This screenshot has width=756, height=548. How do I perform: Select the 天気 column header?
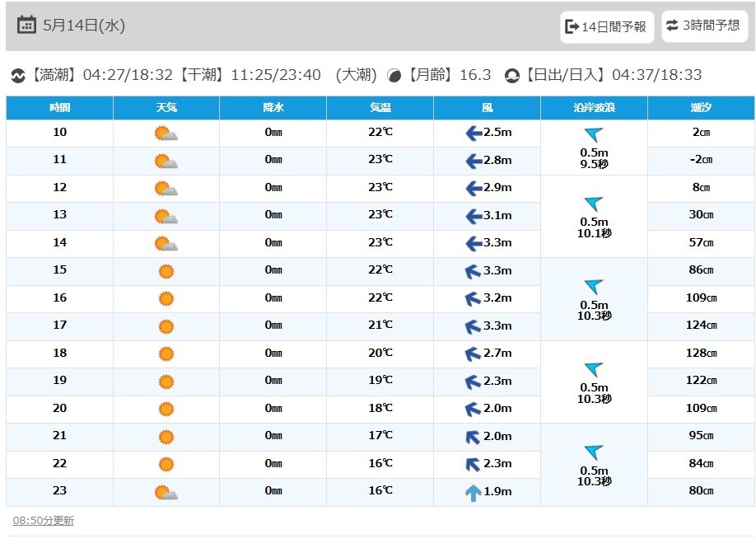pyautogui.click(x=166, y=108)
